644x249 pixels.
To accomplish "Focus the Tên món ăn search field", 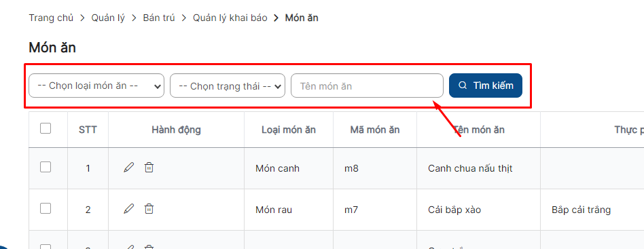I will 368,85.
